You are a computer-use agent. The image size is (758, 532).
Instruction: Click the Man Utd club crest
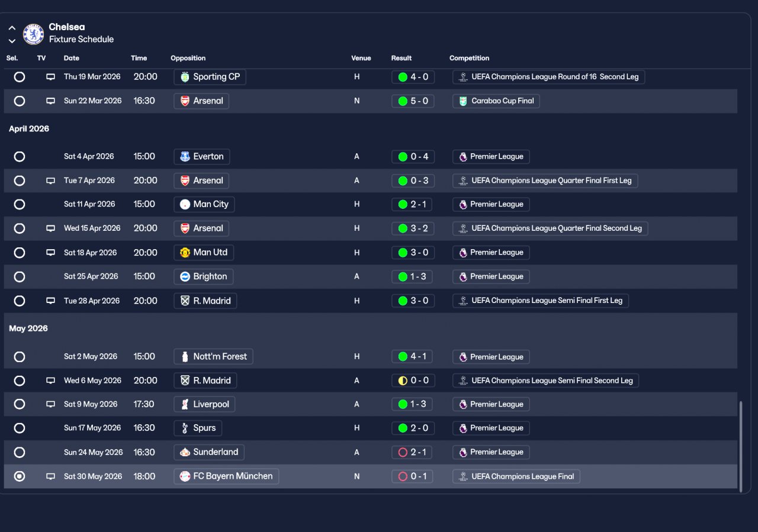click(185, 253)
